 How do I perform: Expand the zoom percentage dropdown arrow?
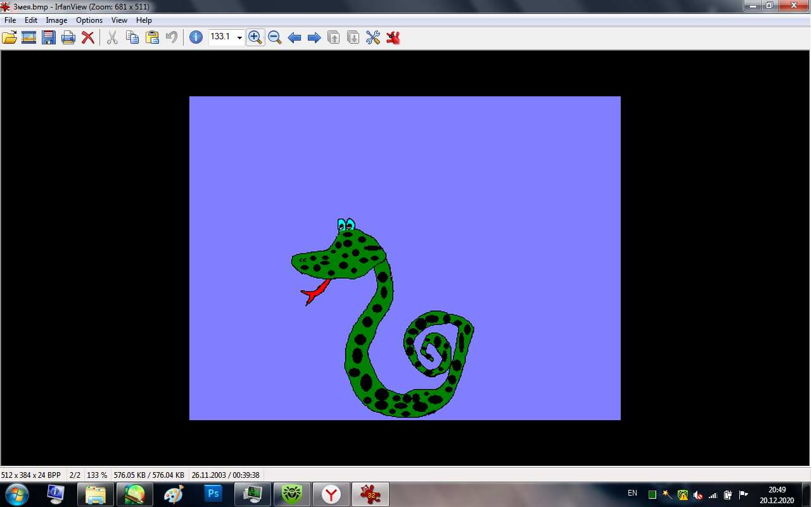click(239, 38)
